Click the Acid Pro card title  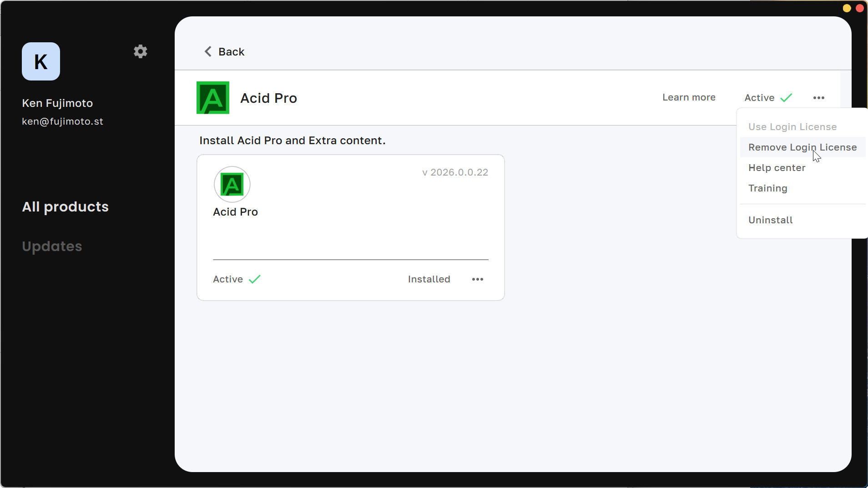coord(236,212)
